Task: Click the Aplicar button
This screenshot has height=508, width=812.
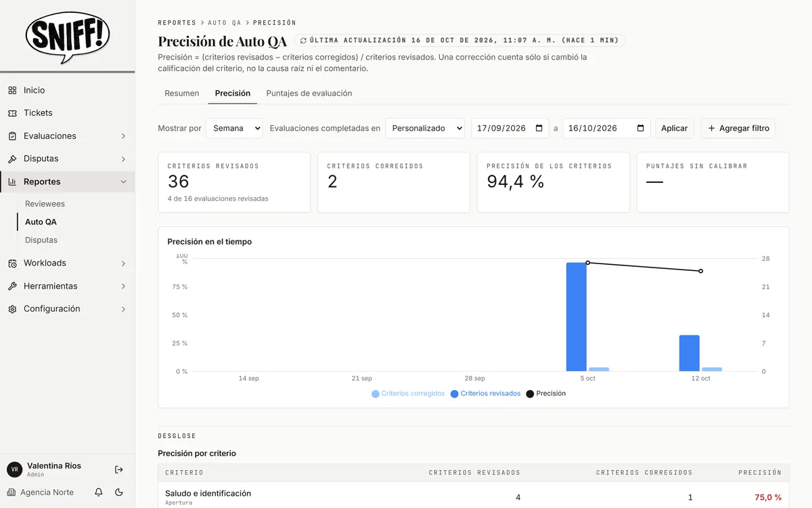Action: (x=675, y=128)
